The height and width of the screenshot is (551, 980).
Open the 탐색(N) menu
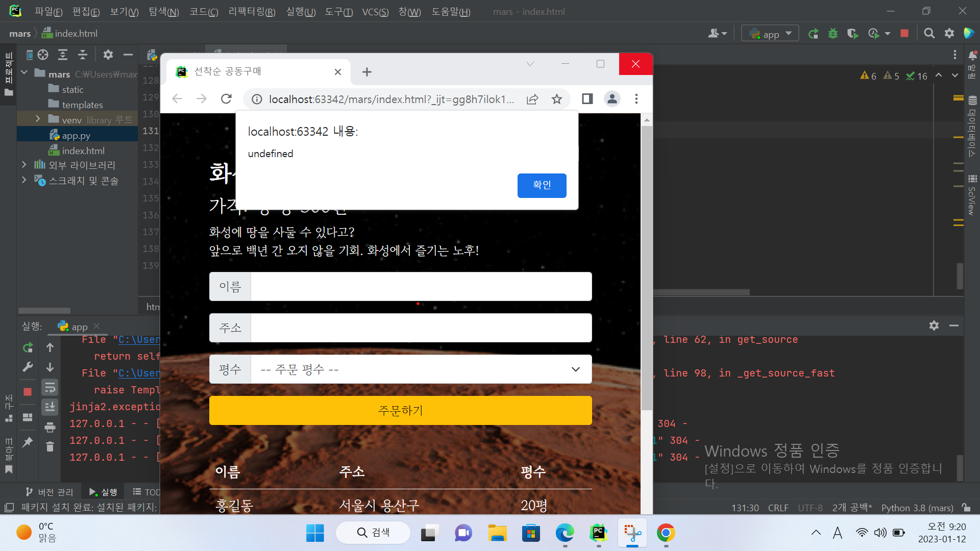click(164, 11)
